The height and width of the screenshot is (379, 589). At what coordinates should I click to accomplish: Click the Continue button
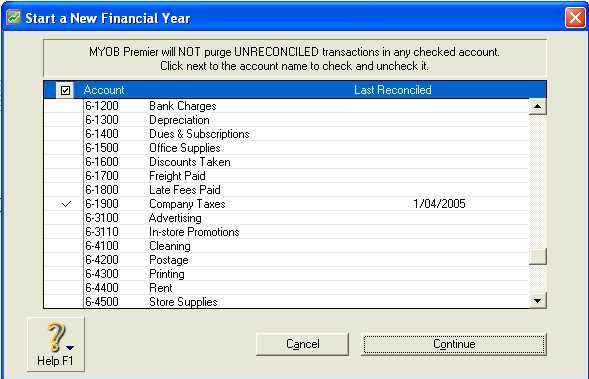(x=454, y=344)
